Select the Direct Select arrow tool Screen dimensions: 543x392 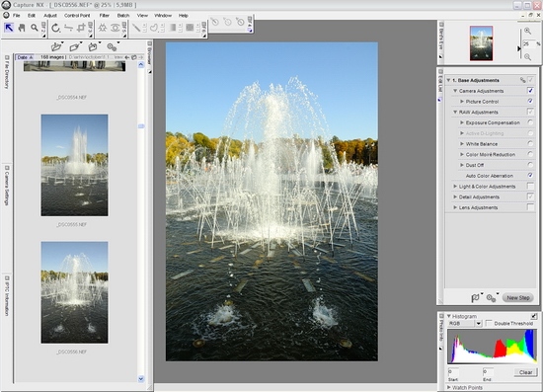[9, 28]
